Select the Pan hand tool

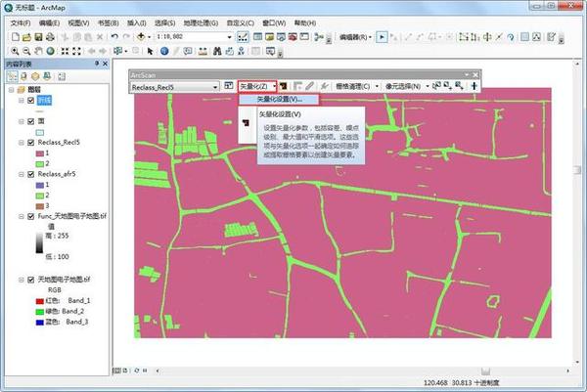(x=38, y=51)
